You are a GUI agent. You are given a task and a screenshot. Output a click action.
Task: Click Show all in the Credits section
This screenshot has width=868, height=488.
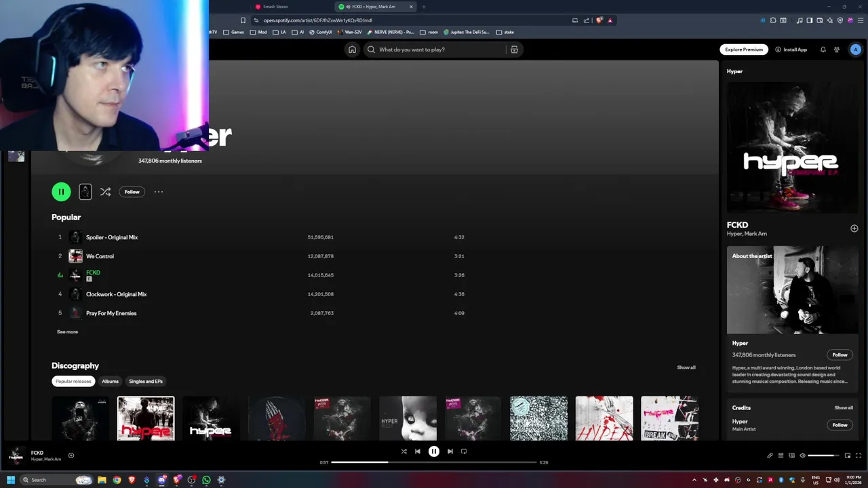click(x=844, y=408)
